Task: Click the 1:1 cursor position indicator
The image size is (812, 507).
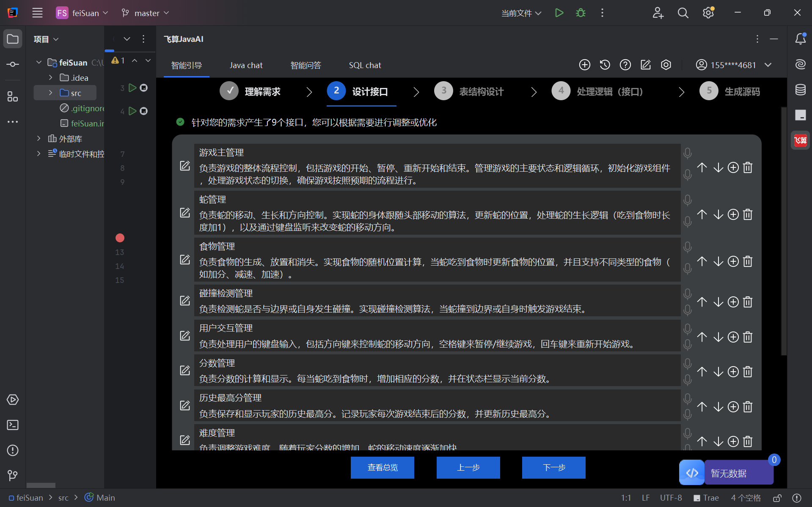Action: click(626, 498)
